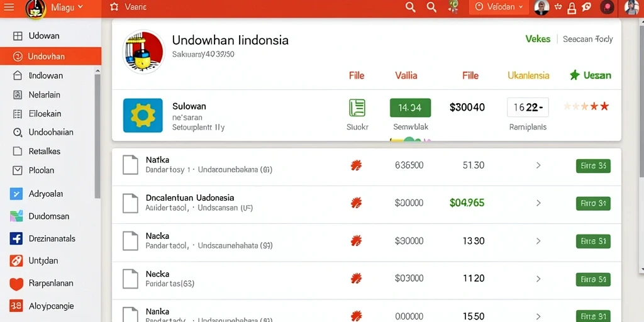The image size is (644, 322).
Task: Click the Rarpenlanan heart icon
Action: click(x=16, y=284)
